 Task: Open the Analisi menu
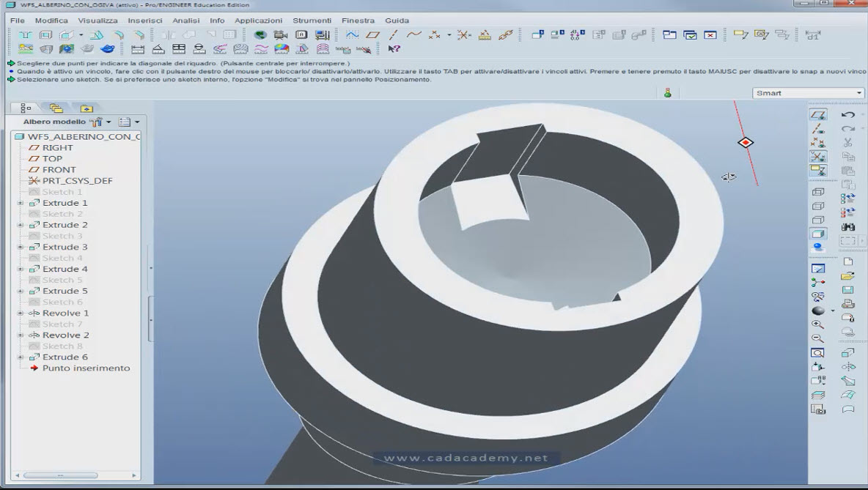point(186,21)
